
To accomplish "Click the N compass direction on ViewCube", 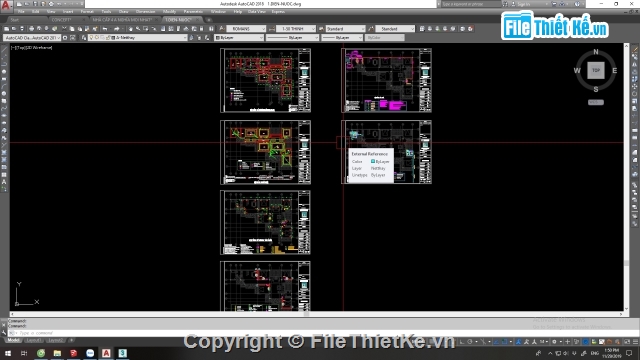I will (x=596, y=52).
